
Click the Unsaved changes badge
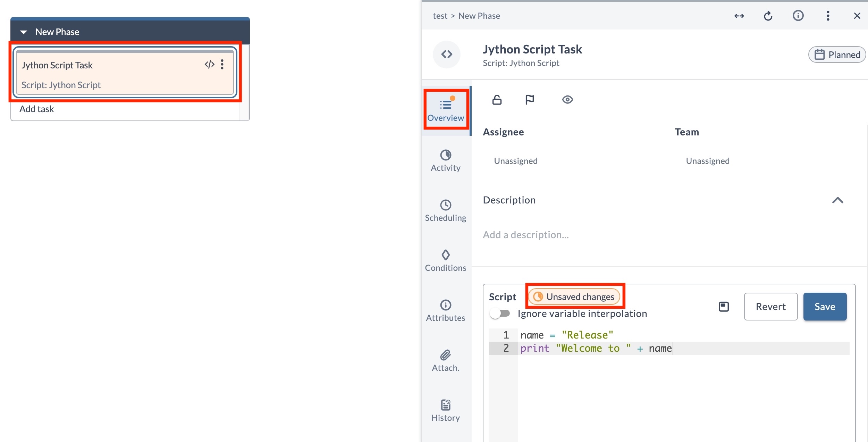point(574,297)
